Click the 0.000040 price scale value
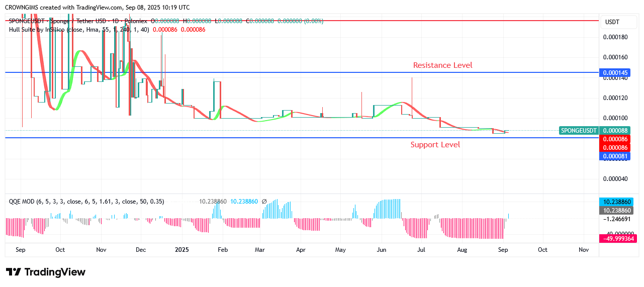 (x=615, y=179)
